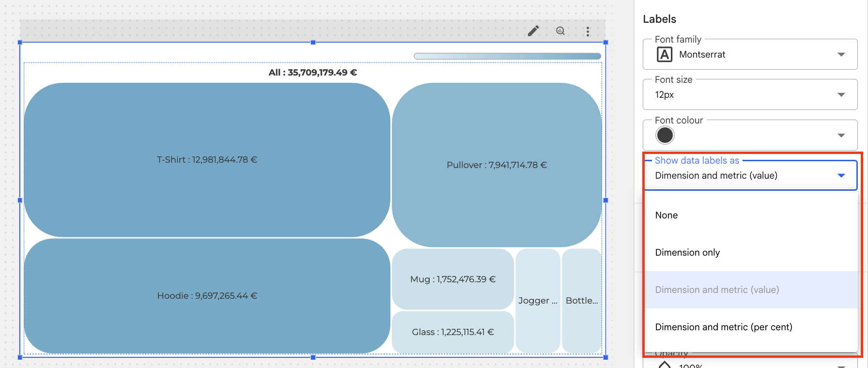Click the pencil edit icon above the chart
Viewport: 868px width, 368px height.
click(533, 31)
